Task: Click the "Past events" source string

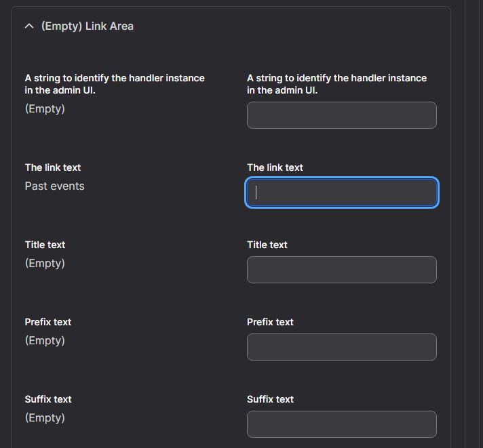Action: tap(54, 186)
